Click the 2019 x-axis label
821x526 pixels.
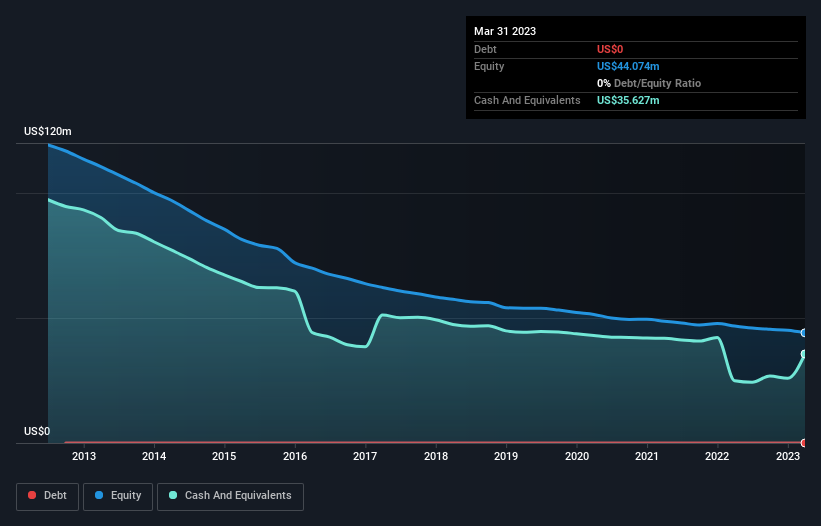coord(506,456)
